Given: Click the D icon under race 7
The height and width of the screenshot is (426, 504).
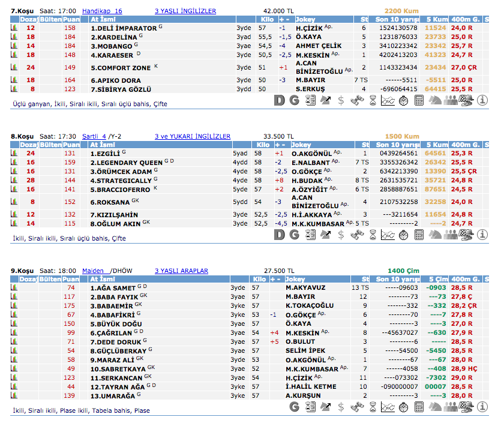Looking at the screenshot, I should (279, 100).
